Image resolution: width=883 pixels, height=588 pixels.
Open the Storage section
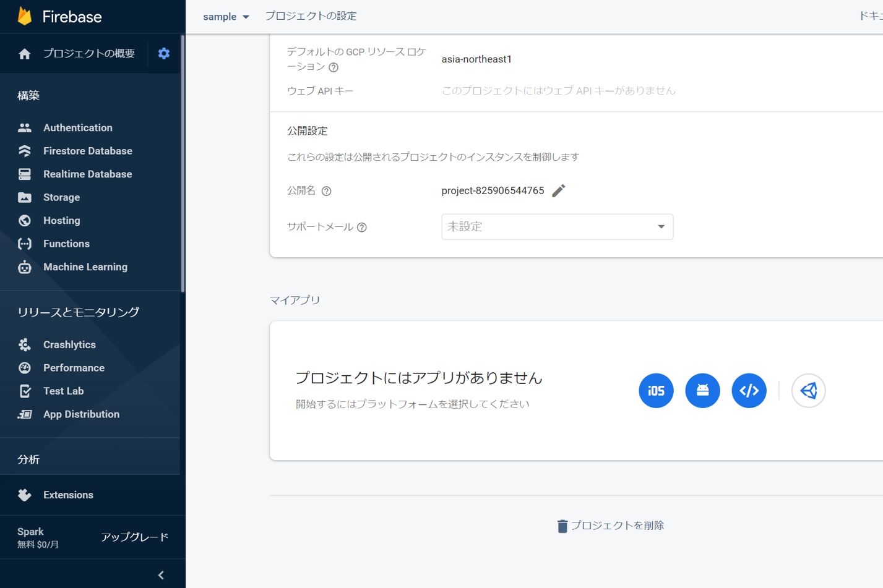(x=61, y=197)
